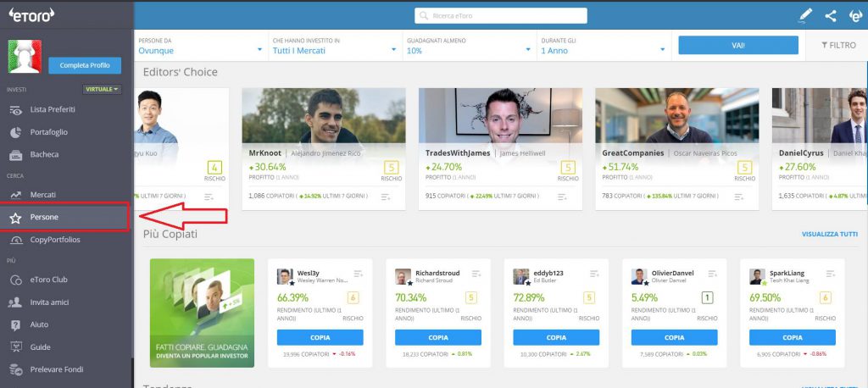Viewport: 868px width, 388px height.
Task: Click the OlivierDanvel username
Action: [672, 274]
